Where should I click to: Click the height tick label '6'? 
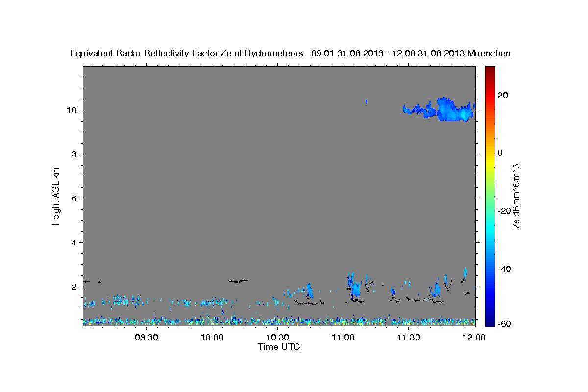[75, 198]
